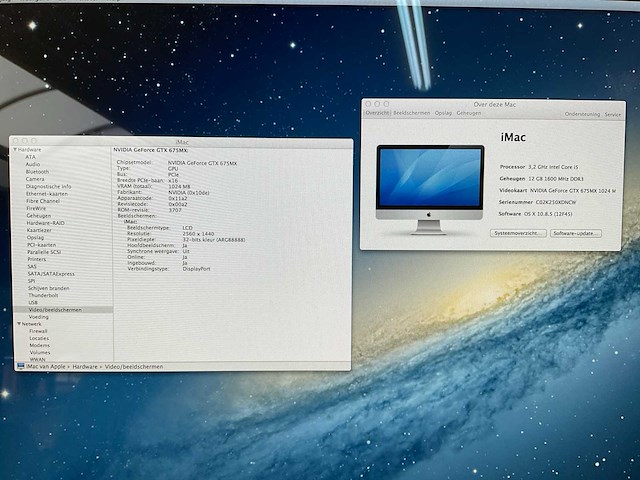640x480 pixels.
Task: Click the computer icon in path bar
Action: [x=20, y=366]
